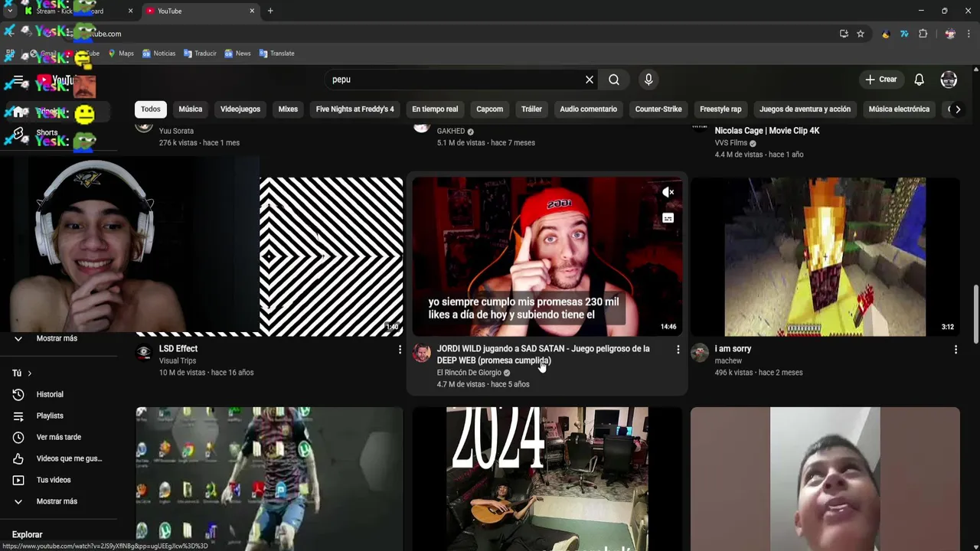The height and width of the screenshot is (551, 980).
Task: Select the Freestyle rap chip
Action: pyautogui.click(x=720, y=109)
